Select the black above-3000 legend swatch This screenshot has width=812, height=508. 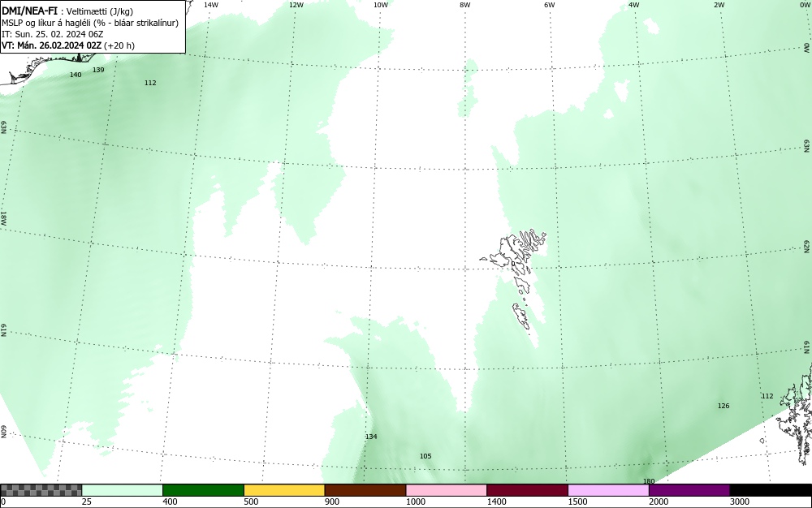pos(771,490)
